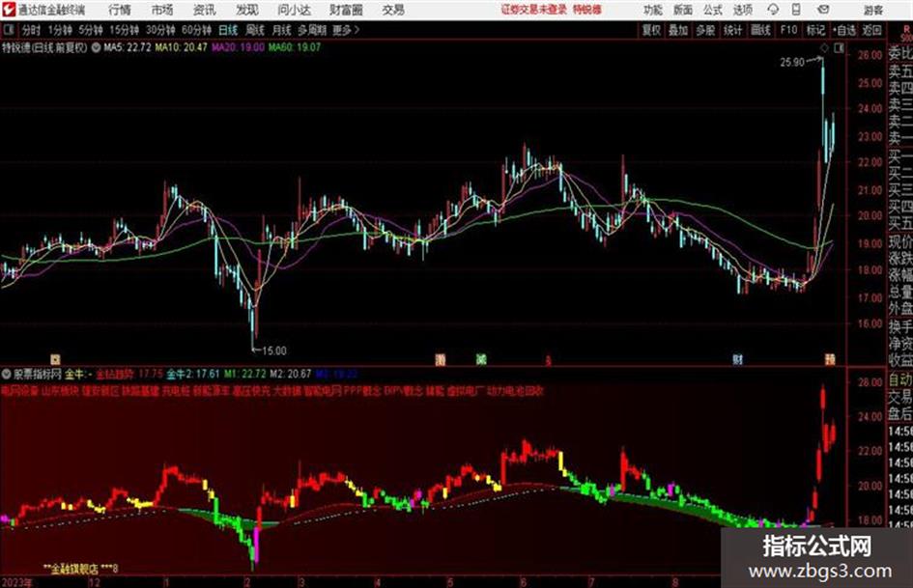Open the 公式 menu
913x588 pixels.
tap(712, 10)
